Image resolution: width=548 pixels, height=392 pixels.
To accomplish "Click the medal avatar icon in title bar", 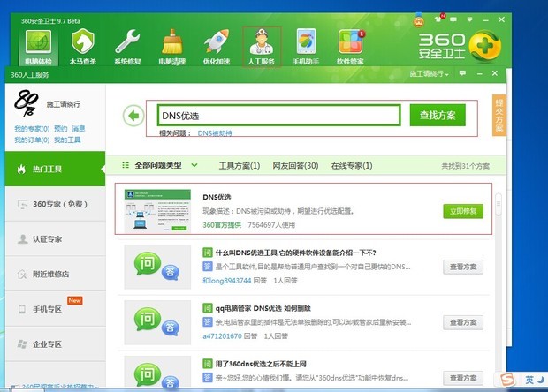I will [x=419, y=21].
